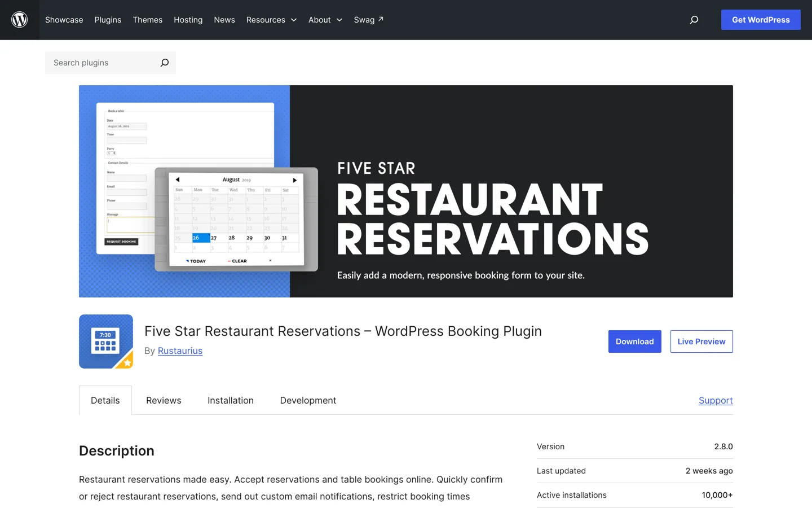Switch to the Development tab

coord(308,400)
